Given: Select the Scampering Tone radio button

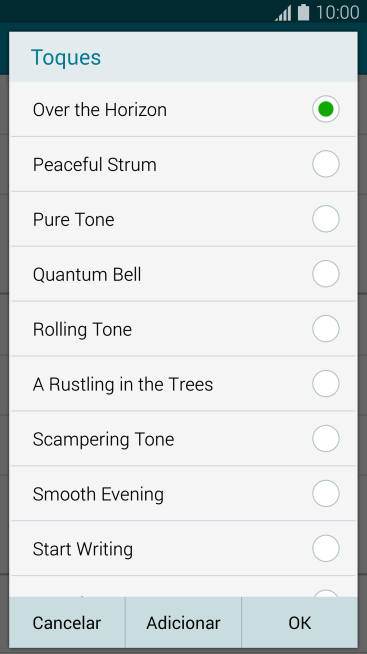Looking at the screenshot, I should pyautogui.click(x=326, y=439).
